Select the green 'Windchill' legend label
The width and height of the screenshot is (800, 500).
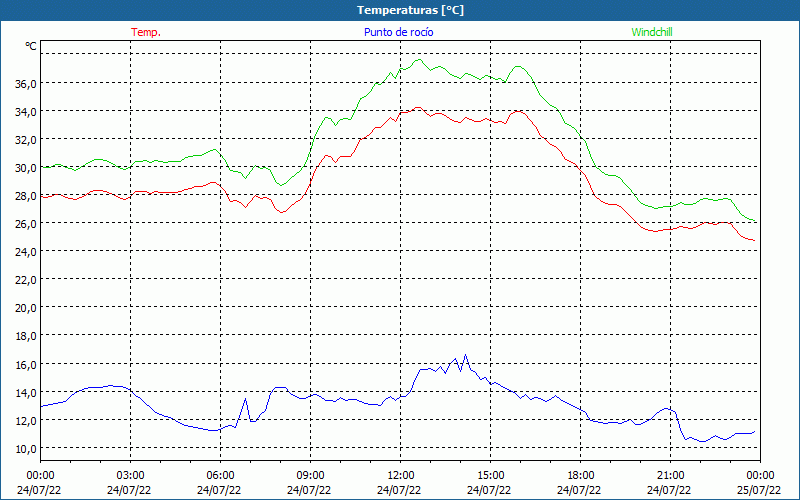pyautogui.click(x=652, y=32)
